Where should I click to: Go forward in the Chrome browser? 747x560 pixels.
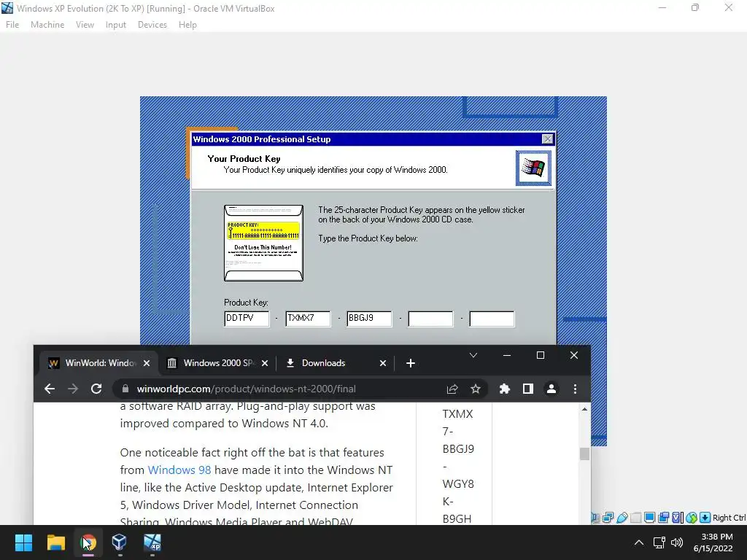[73, 389]
